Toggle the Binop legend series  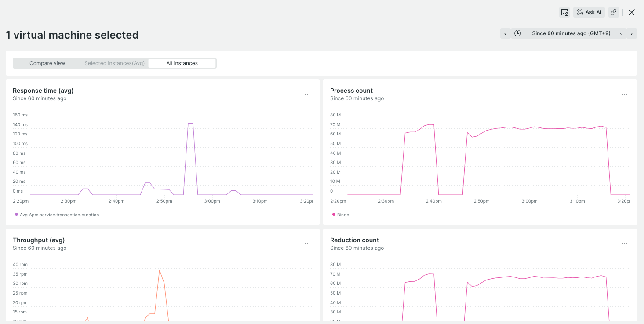pos(341,215)
